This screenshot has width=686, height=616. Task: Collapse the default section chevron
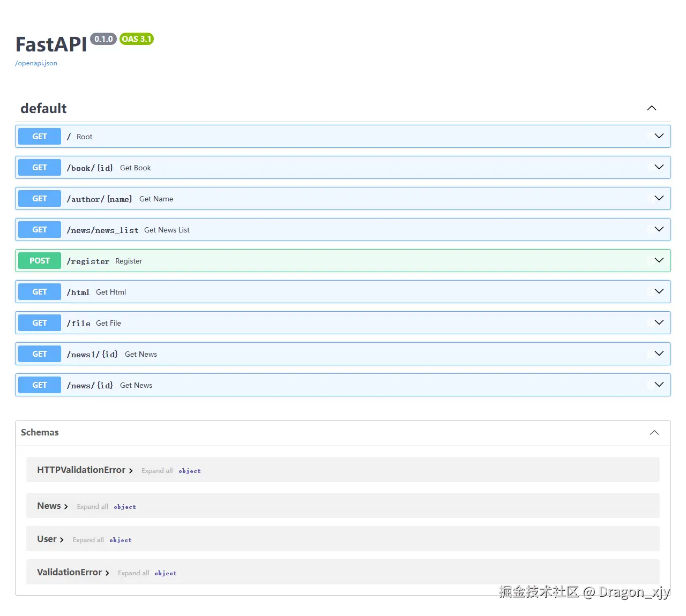click(652, 108)
